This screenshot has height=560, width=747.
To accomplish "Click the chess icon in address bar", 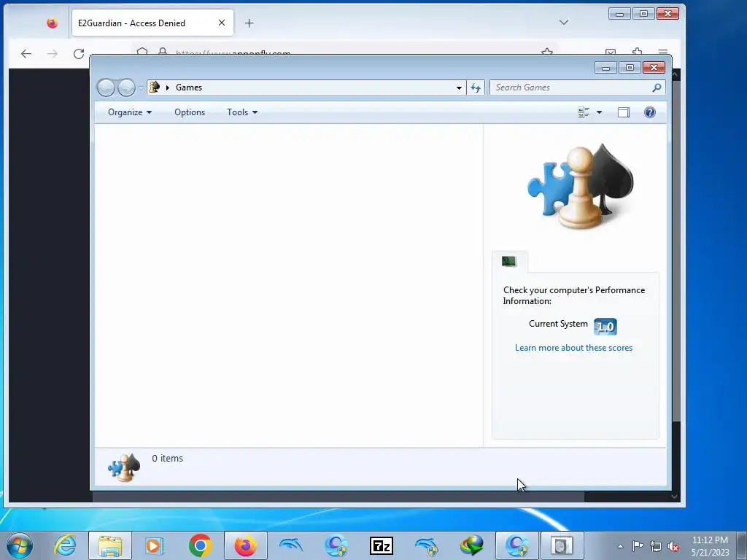I will click(154, 87).
